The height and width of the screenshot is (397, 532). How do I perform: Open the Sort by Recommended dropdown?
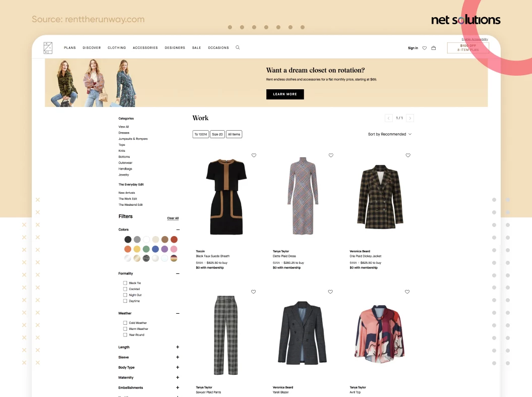389,134
